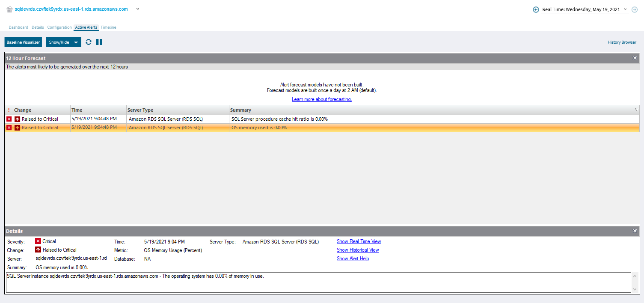Open the Show Real Time View link
Viewport: 644px width, 303px height.
click(359, 241)
